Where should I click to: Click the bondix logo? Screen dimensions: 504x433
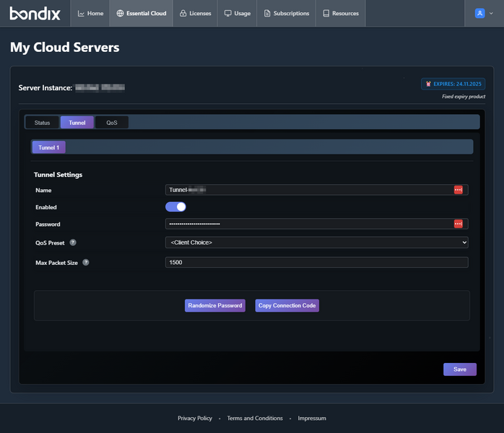click(x=35, y=13)
